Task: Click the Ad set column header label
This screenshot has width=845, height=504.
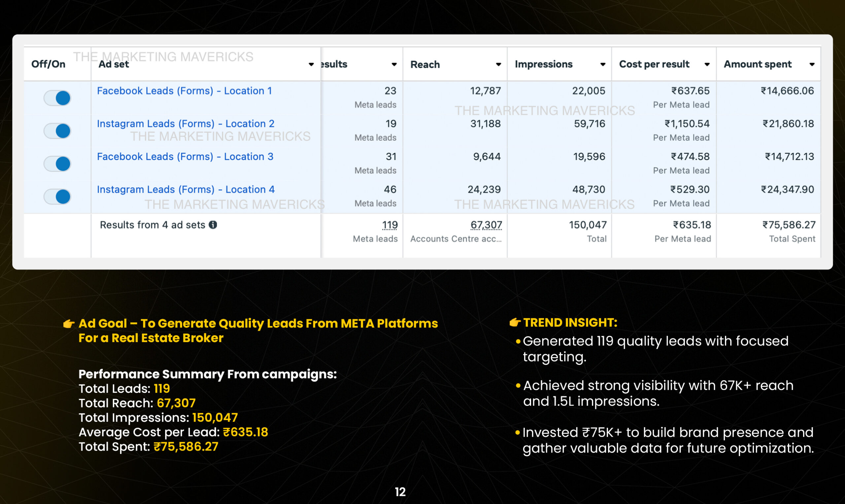Action: [114, 64]
